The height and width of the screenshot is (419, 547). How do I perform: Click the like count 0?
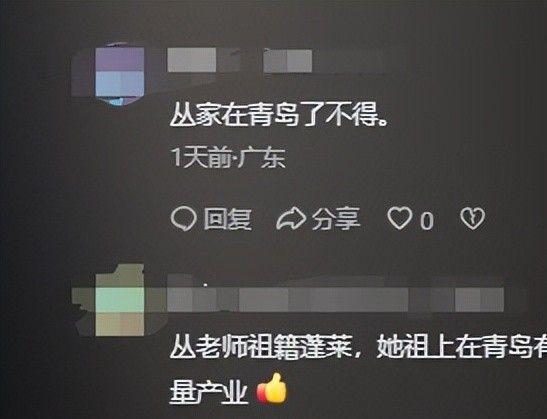pyautogui.click(x=427, y=220)
